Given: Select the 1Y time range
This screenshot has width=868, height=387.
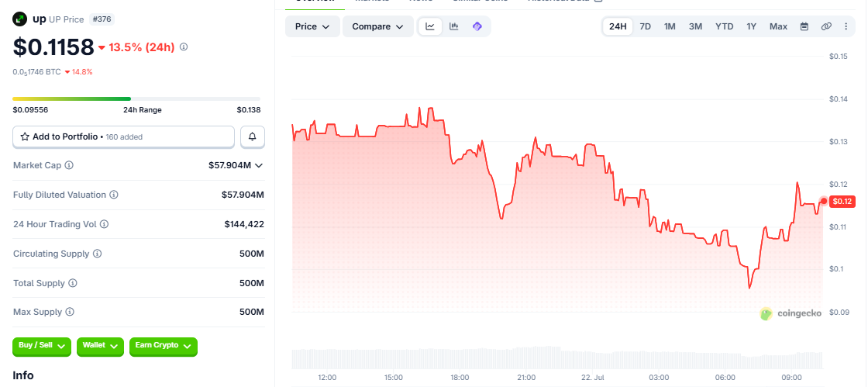Looking at the screenshot, I should (751, 26).
